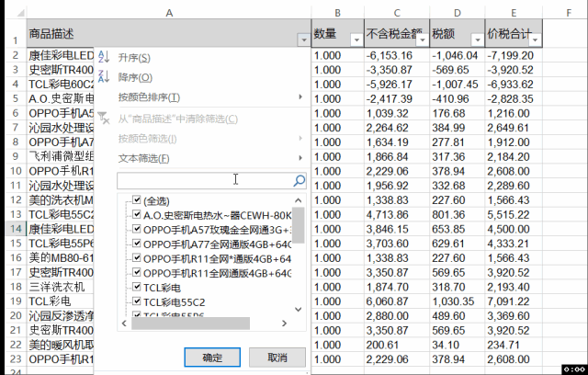The height and width of the screenshot is (375, 588).
Task: Click cell with value 1,030.35
Action: click(458, 301)
